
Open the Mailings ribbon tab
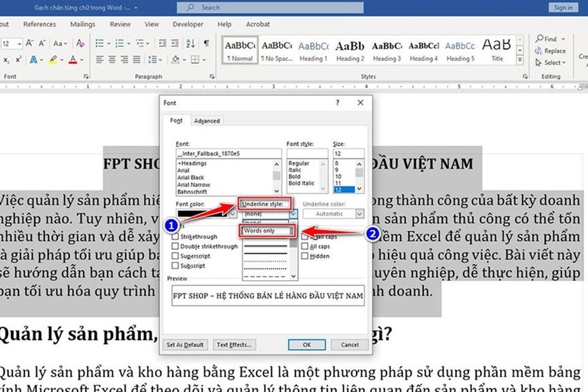pos(82,24)
